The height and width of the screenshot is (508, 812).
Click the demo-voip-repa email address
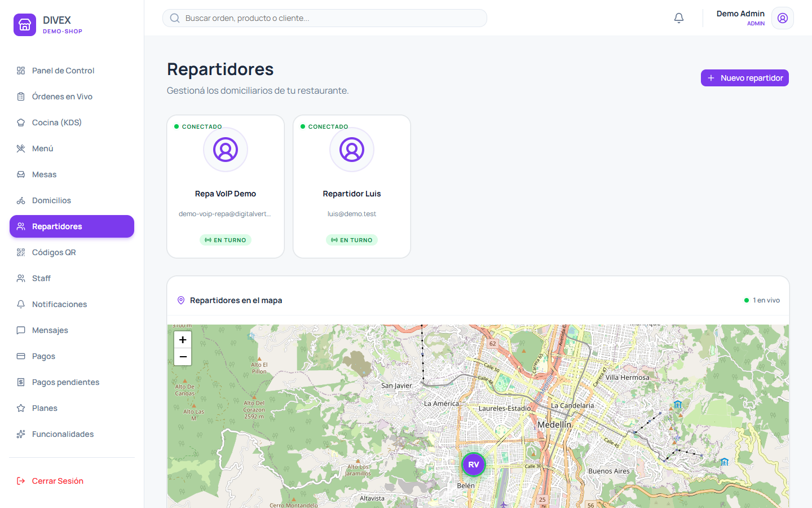[x=225, y=214]
